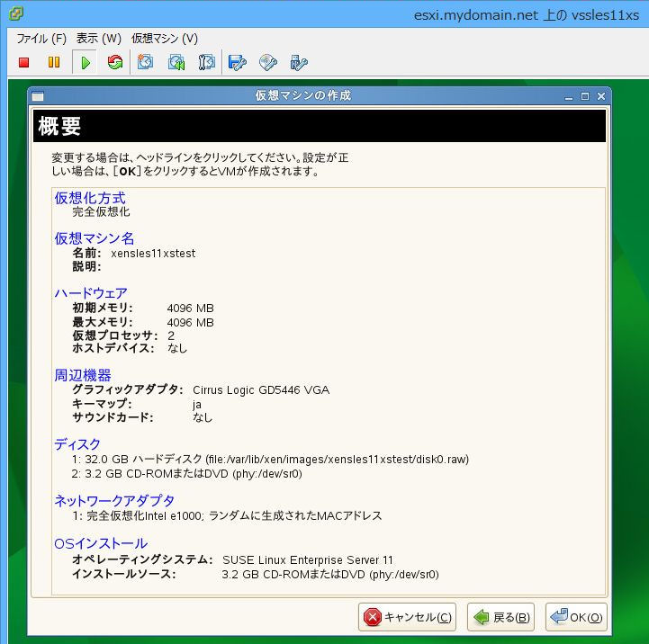Click disk entry 2: 3.2 GB CD-ROMまたはDVD
Image resolution: width=649 pixels, height=644 pixels.
click(x=186, y=474)
